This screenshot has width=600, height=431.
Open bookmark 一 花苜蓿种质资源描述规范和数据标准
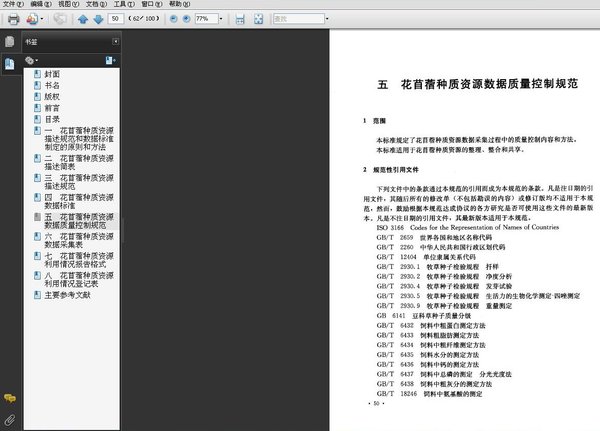[x=79, y=139]
